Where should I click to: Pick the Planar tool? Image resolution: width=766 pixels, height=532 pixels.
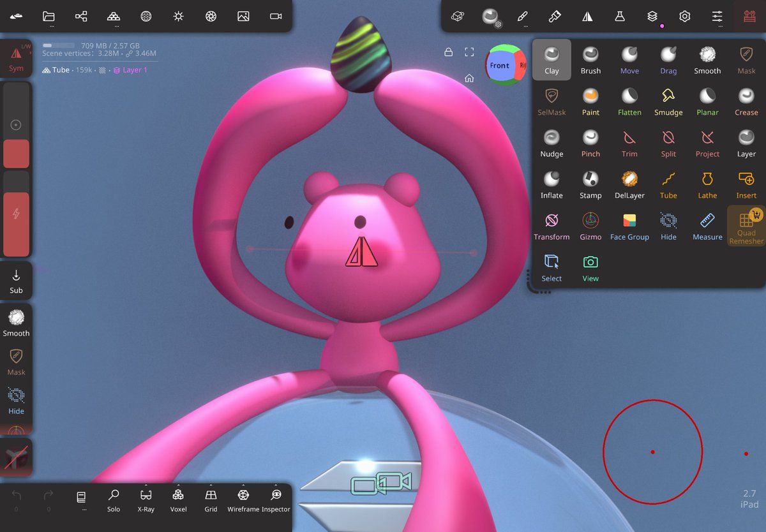click(707, 101)
